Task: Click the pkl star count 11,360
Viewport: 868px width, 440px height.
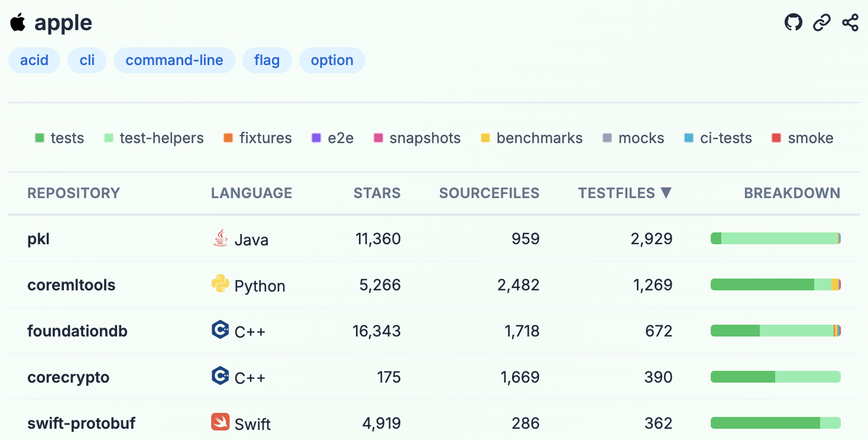Action: (378, 239)
